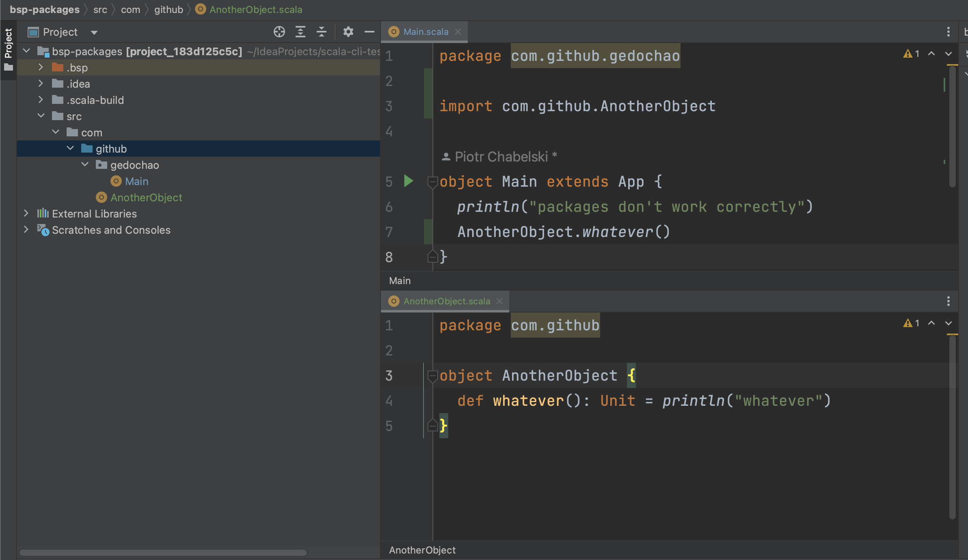Click bsp-packages in the breadcrumb bar
Viewport: 968px width, 560px height.
(x=44, y=9)
